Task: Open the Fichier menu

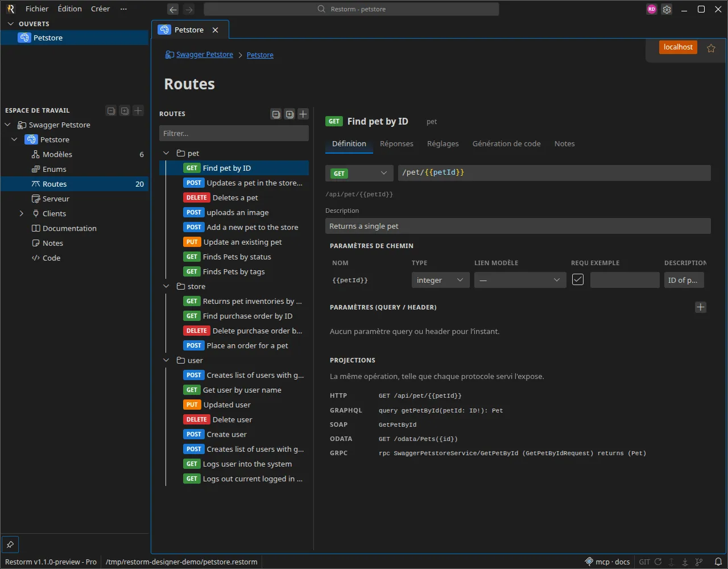Action: pos(37,9)
